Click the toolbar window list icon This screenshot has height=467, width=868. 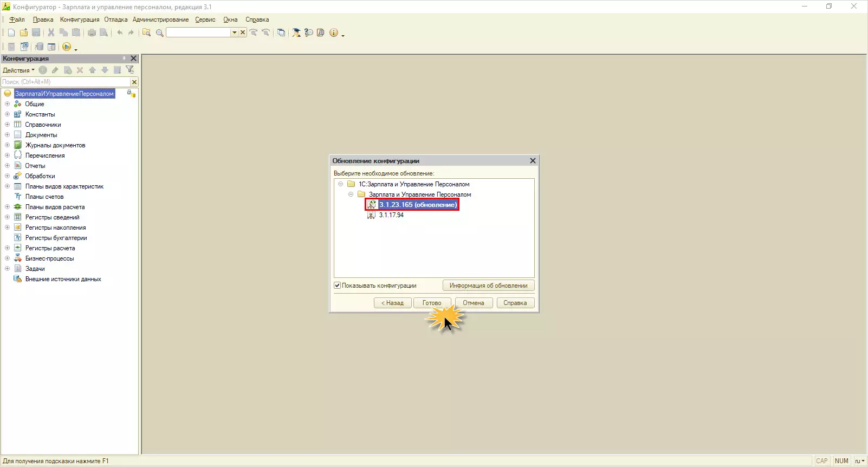pyautogui.click(x=281, y=33)
